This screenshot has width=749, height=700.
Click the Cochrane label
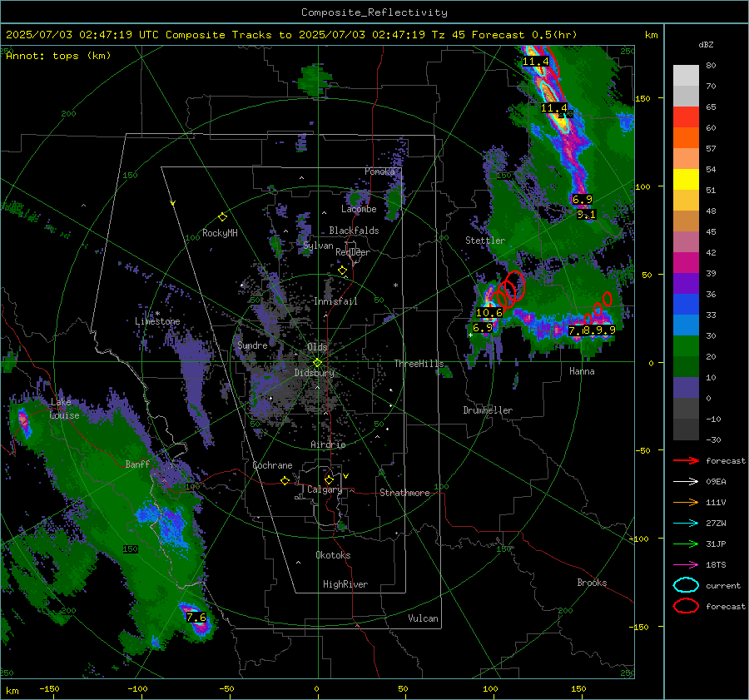point(272,465)
